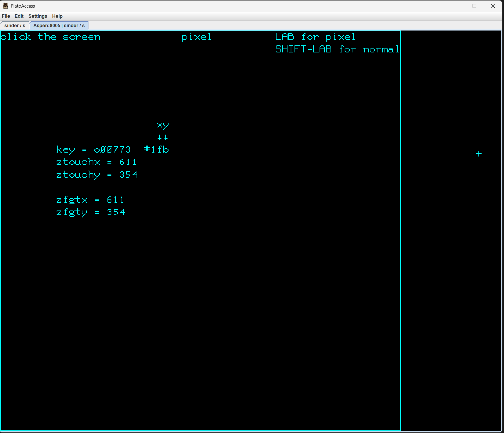Open the Settings menu

pos(38,16)
